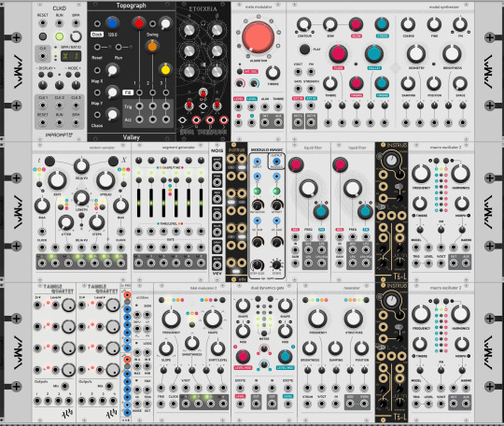Click pink LEVEL MOD knob on dual dynamics gate
504x426 pixels.
tap(243, 356)
